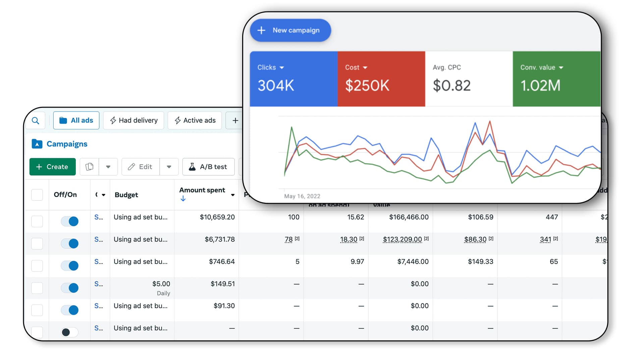Click the plus icon to add a view
This screenshot has width=644, height=362.
click(x=235, y=120)
